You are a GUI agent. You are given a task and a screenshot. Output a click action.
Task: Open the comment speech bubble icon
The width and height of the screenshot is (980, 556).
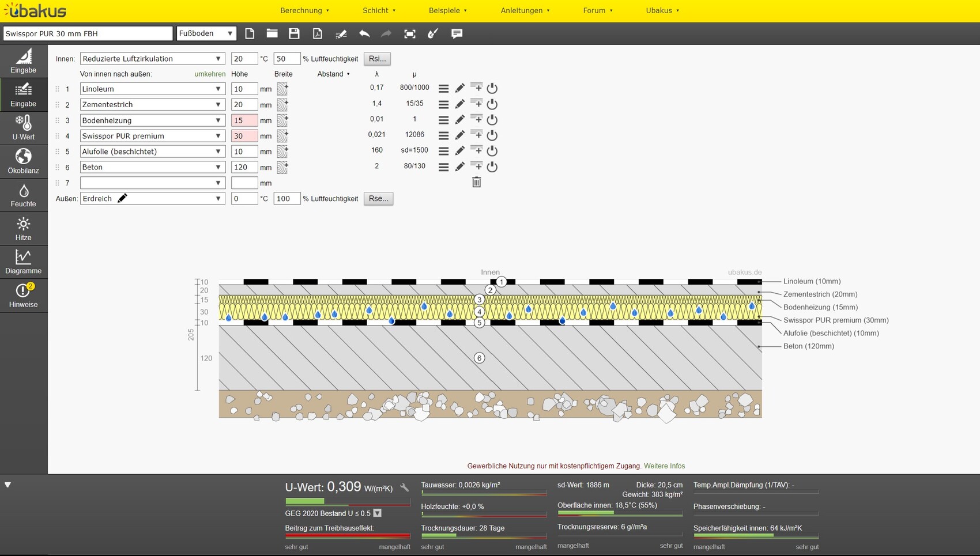457,33
